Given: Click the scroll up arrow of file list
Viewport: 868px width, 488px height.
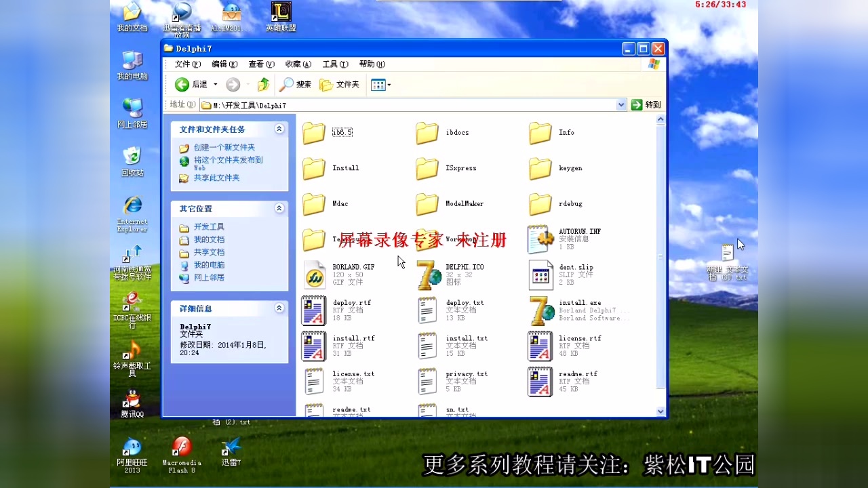Looking at the screenshot, I should coord(660,119).
